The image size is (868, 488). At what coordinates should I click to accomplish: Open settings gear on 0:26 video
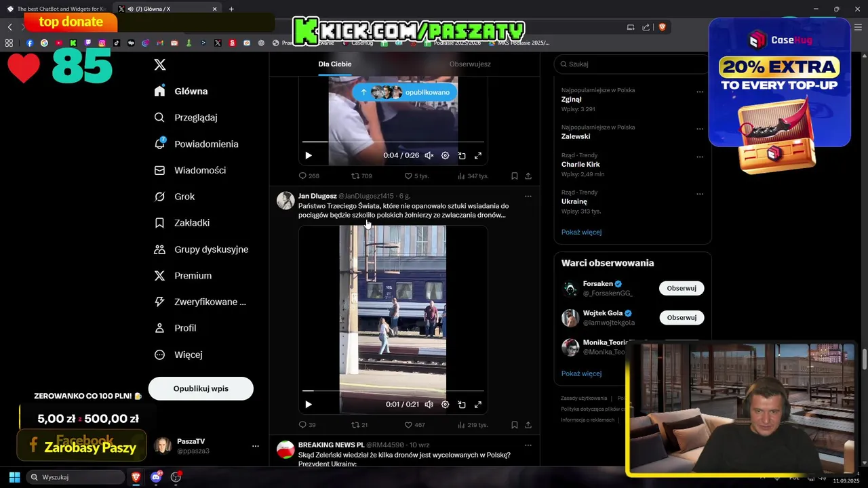(x=446, y=155)
